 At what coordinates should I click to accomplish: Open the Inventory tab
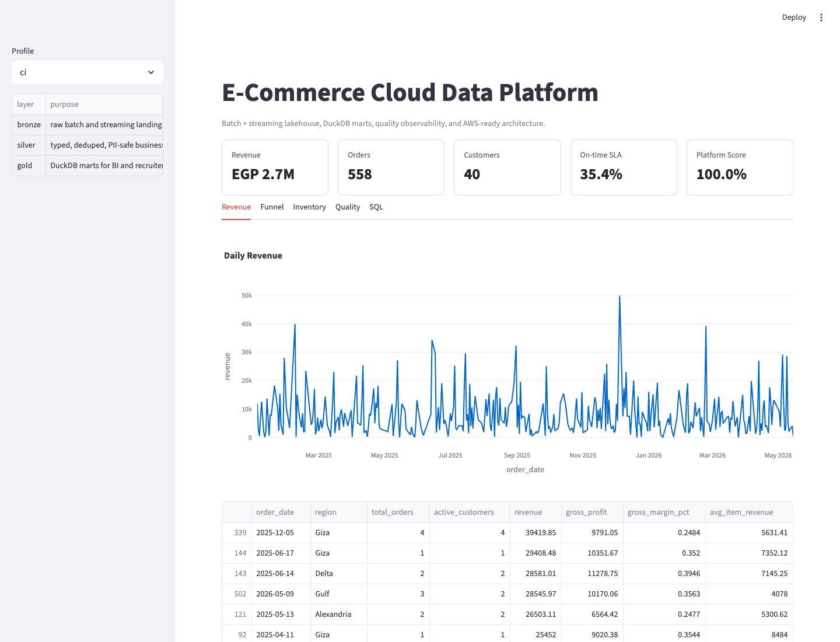coord(309,207)
